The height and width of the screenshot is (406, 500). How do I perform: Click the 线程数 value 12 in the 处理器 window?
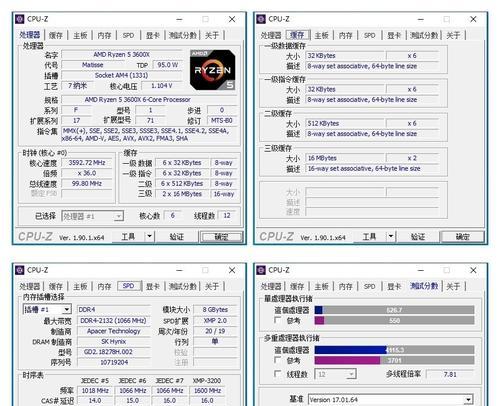coord(227,215)
